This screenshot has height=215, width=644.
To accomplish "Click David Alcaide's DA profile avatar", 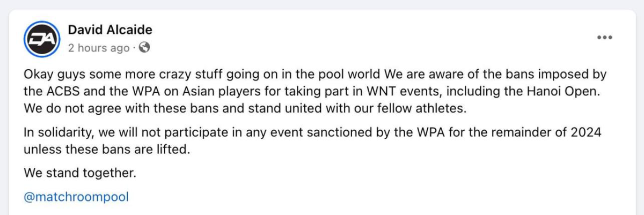I will tap(41, 39).
